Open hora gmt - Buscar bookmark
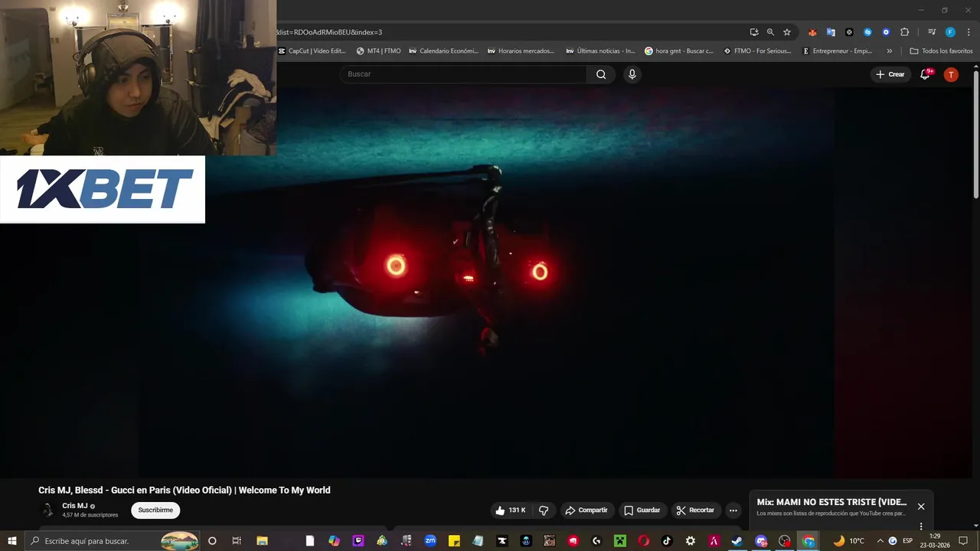The width and height of the screenshot is (980, 551). pyautogui.click(x=679, y=51)
